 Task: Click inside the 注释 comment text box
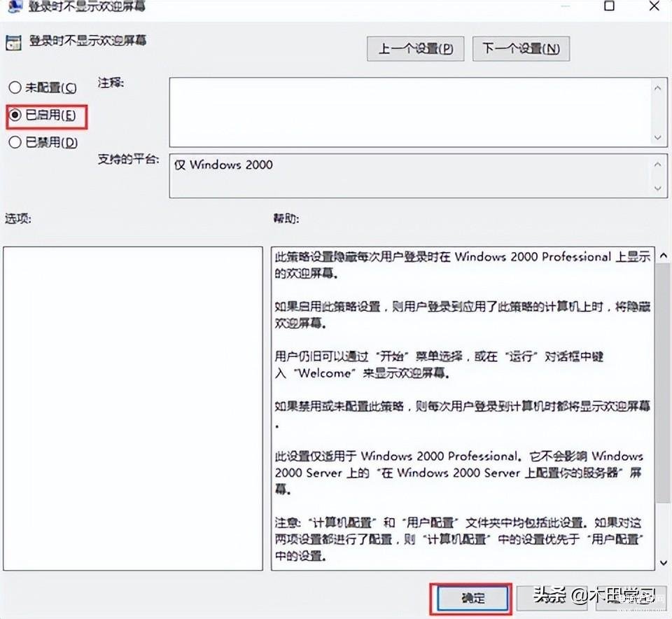point(409,112)
